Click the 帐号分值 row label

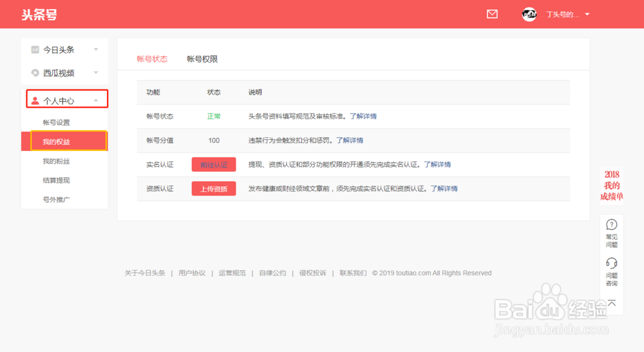pos(160,141)
